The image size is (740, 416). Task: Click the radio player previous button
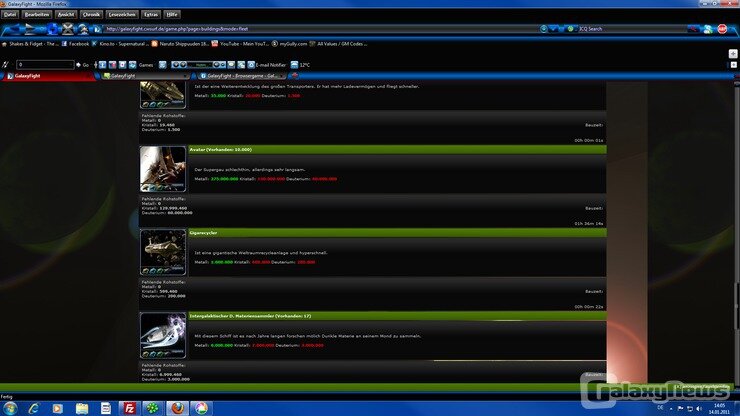176,65
